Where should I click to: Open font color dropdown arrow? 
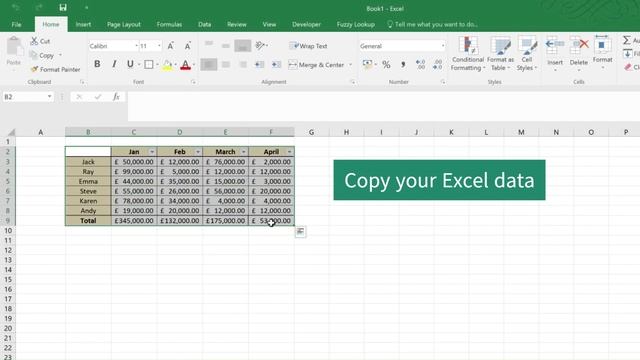(x=194, y=64)
